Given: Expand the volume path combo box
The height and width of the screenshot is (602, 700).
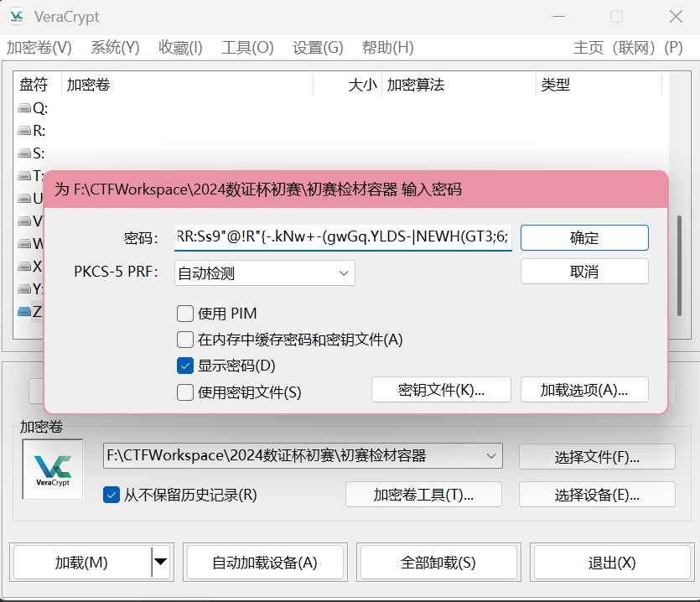Looking at the screenshot, I should (x=491, y=456).
